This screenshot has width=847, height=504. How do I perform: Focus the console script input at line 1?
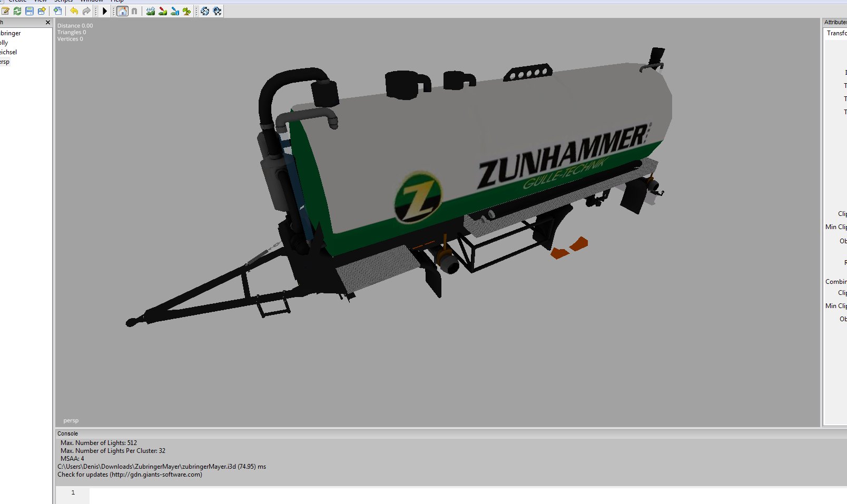click(x=468, y=496)
